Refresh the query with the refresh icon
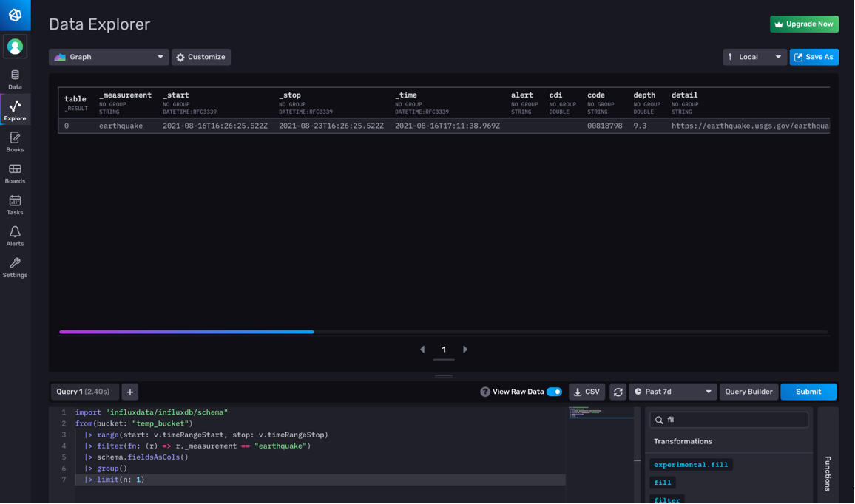Image resolution: width=855 pixels, height=504 pixels. [x=618, y=392]
